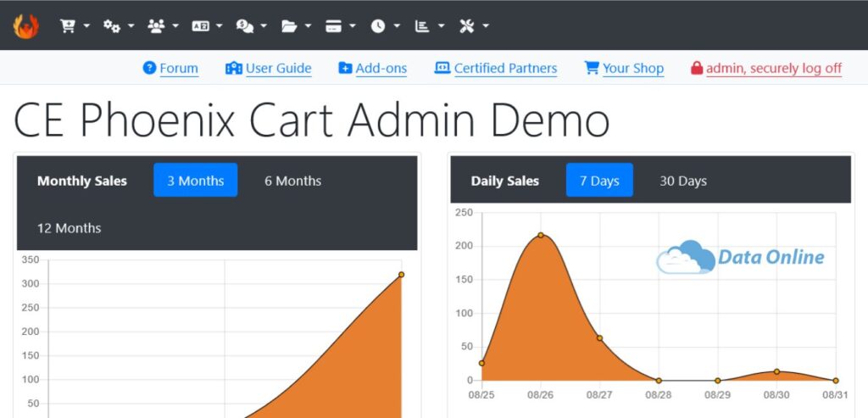This screenshot has height=418, width=868.
Task: Click the question mark Forum icon
Action: coord(149,68)
